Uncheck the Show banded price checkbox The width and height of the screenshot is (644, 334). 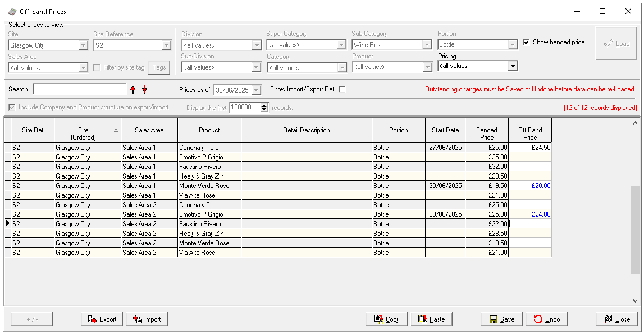pyautogui.click(x=526, y=42)
